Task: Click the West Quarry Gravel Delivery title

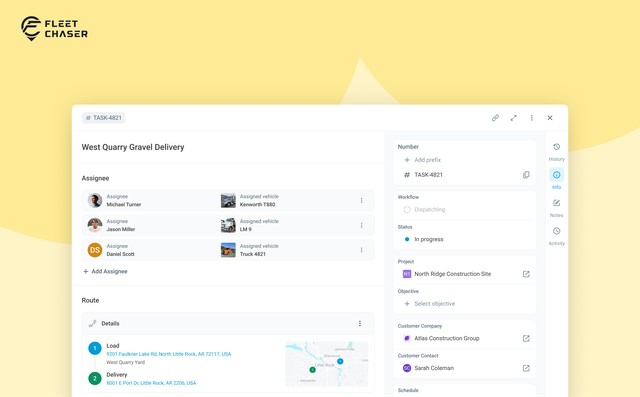Action: pos(133,147)
